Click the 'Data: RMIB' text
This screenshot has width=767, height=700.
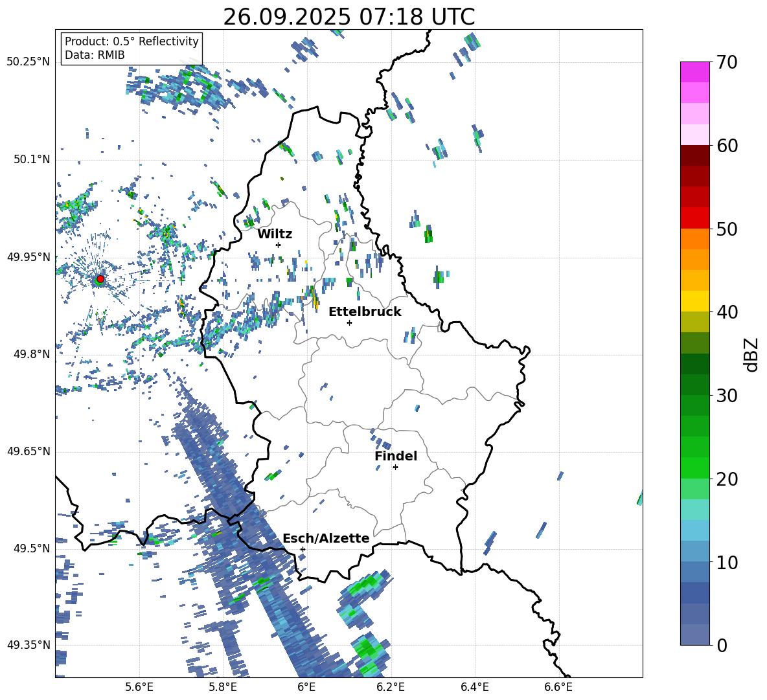(x=95, y=55)
